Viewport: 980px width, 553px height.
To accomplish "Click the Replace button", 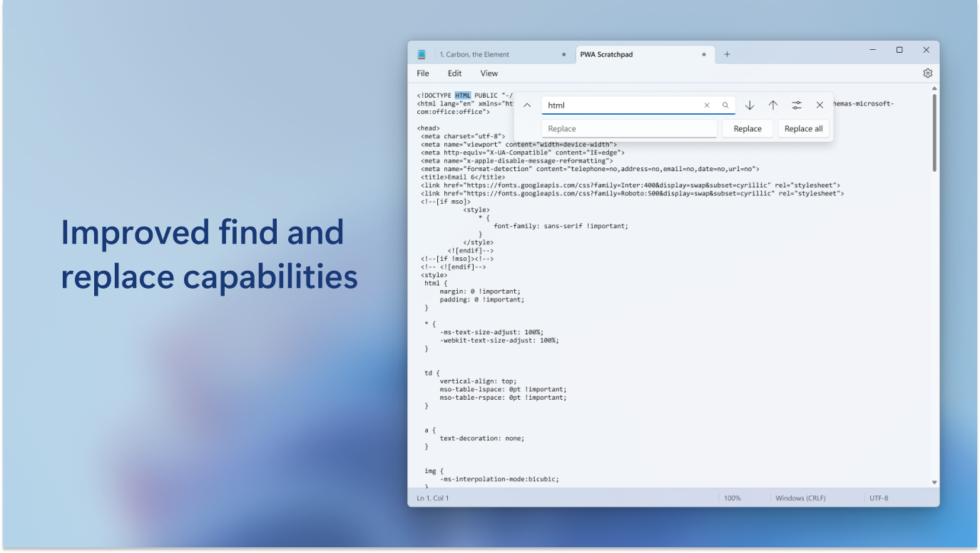I will [747, 128].
